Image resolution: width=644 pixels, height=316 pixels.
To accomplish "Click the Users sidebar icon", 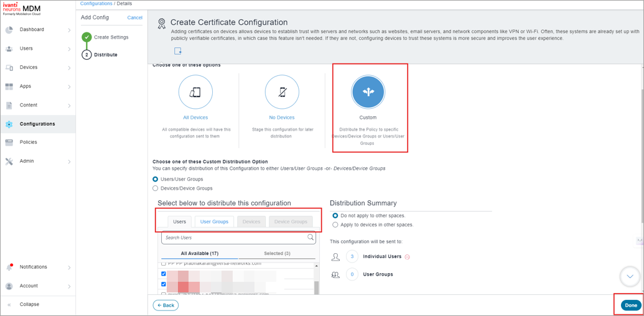I will [9, 49].
